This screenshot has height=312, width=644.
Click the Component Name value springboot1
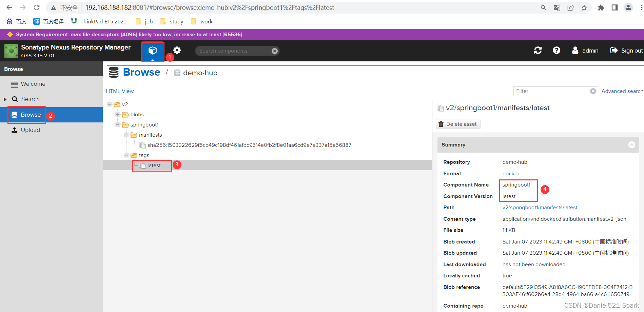pyautogui.click(x=516, y=185)
